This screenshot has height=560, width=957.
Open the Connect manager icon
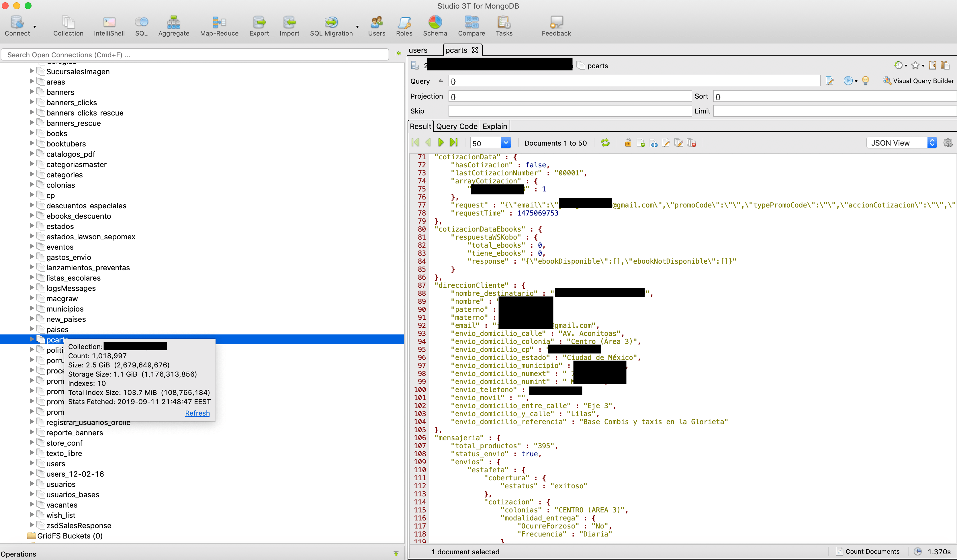point(17,26)
